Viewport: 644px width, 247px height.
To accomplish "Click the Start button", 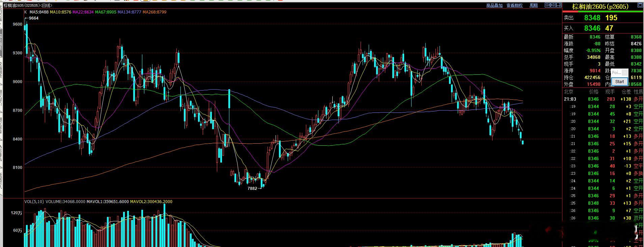I will (620, 81).
